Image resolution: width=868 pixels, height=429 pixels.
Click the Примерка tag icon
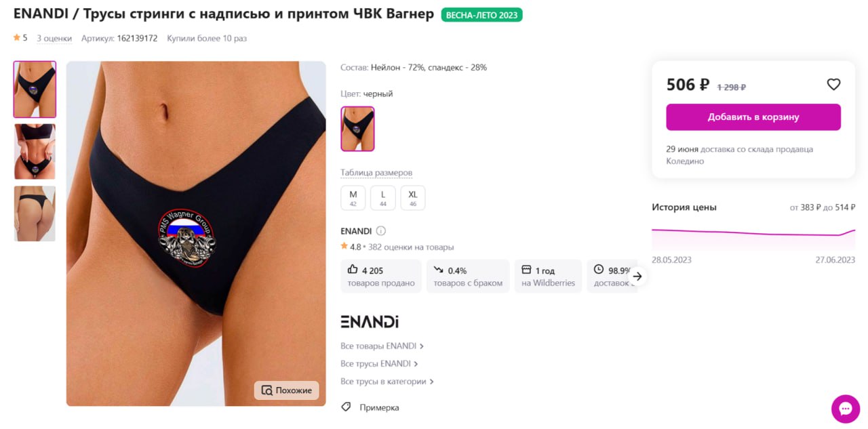(x=346, y=407)
